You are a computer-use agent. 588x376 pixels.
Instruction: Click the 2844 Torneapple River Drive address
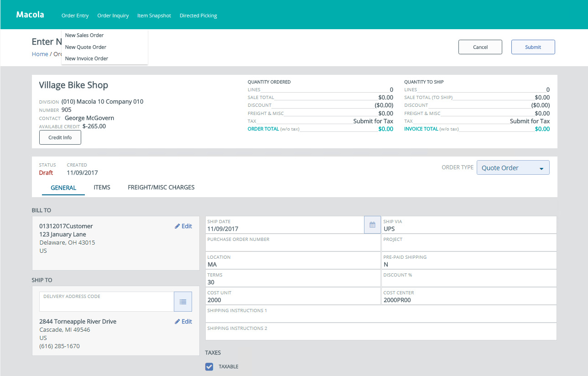pos(78,321)
